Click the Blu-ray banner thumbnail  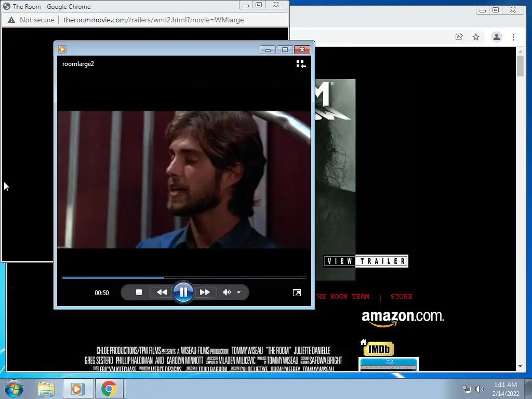[x=389, y=364]
